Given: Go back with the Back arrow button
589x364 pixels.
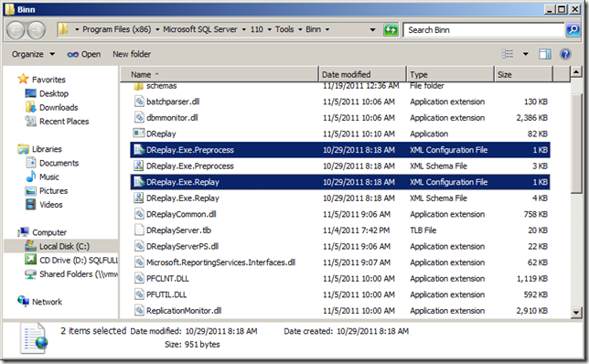Looking at the screenshot, I should point(16,30).
